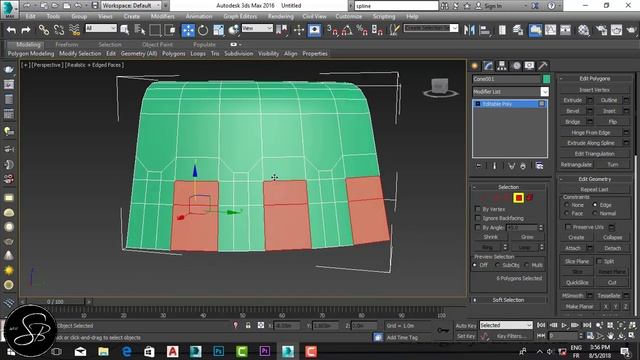Viewport: 640px width, 360px height.
Task: Enable the Preserve UVs checkbox
Action: coord(568,227)
